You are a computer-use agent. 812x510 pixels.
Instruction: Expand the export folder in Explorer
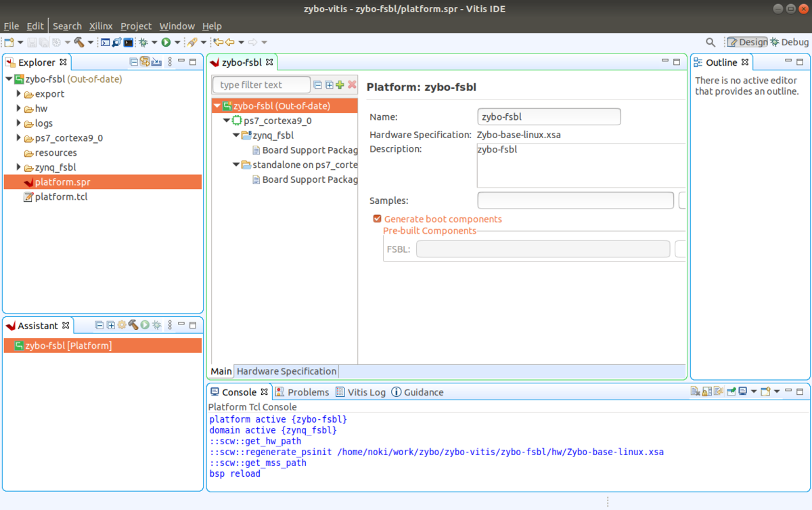tap(19, 93)
